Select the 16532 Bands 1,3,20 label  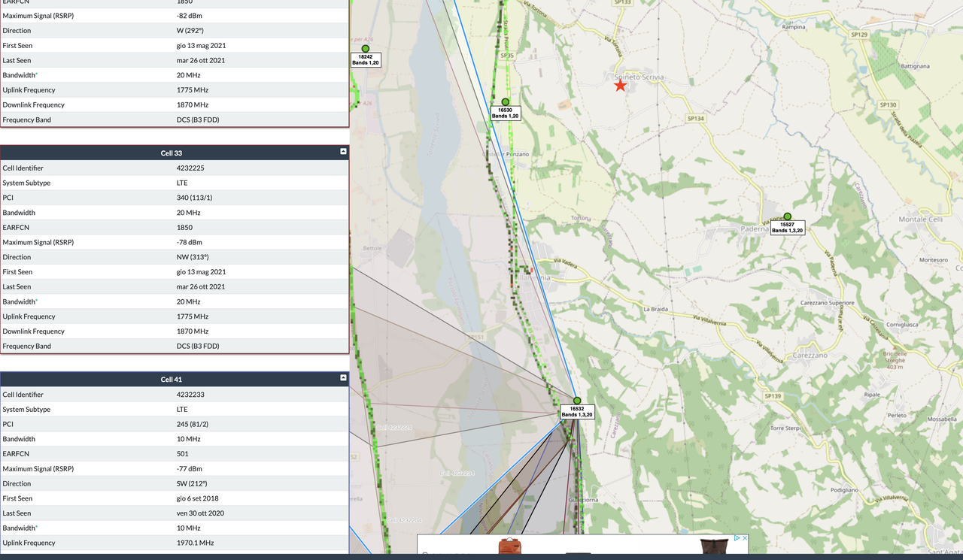pos(577,412)
